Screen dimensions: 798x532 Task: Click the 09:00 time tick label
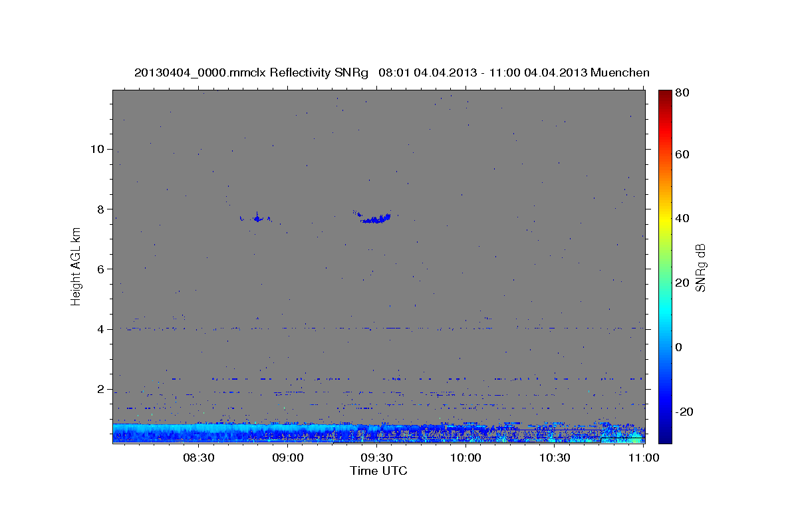[288, 458]
